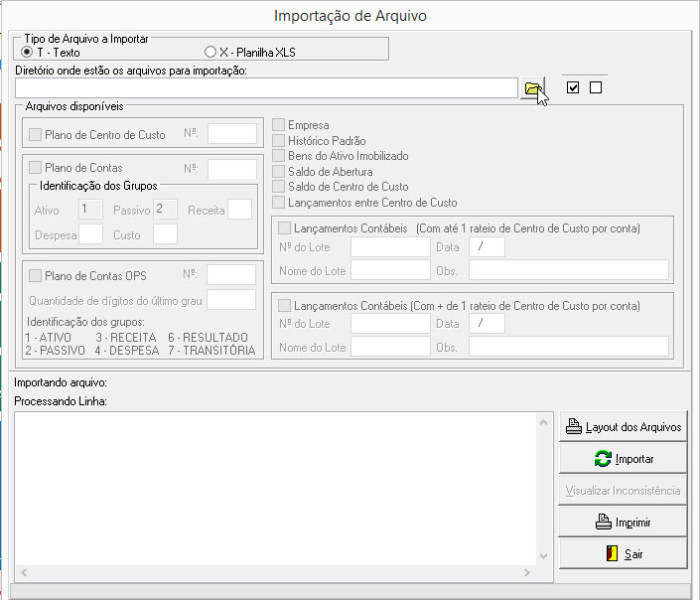700x600 pixels.
Task: Click the Despesa group field
Action: click(90, 234)
